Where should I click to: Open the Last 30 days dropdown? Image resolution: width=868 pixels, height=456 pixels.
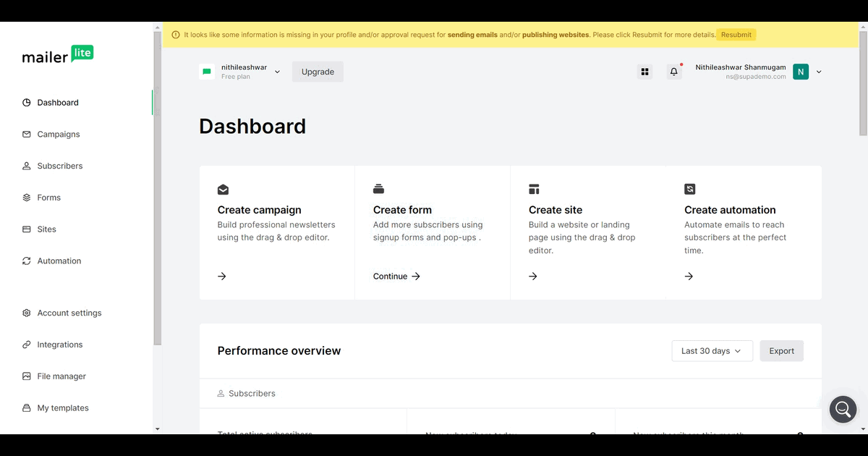coord(712,351)
